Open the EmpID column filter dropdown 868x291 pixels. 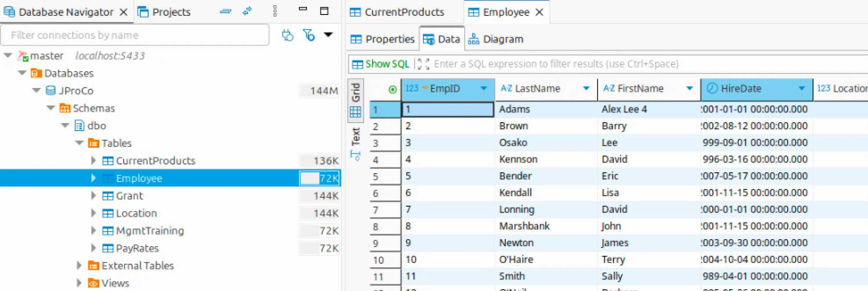[484, 88]
